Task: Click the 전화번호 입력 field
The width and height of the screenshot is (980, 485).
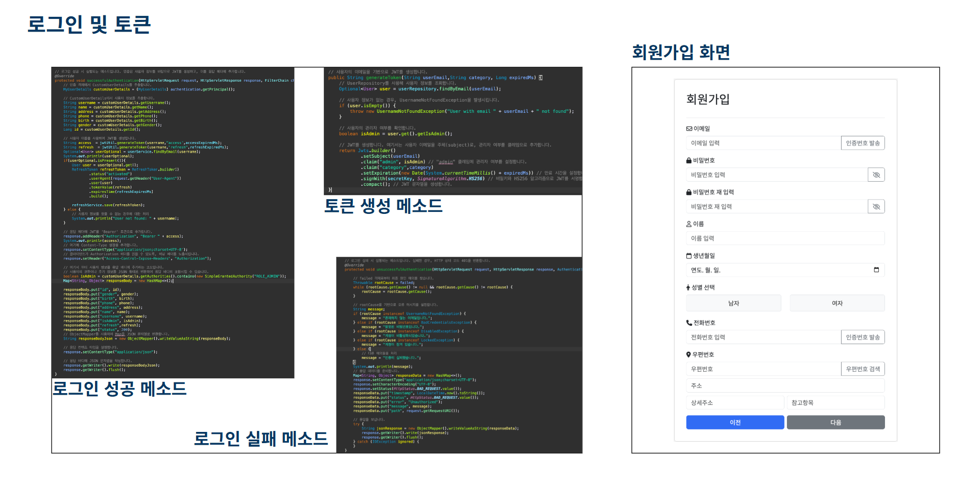Action: [763, 337]
